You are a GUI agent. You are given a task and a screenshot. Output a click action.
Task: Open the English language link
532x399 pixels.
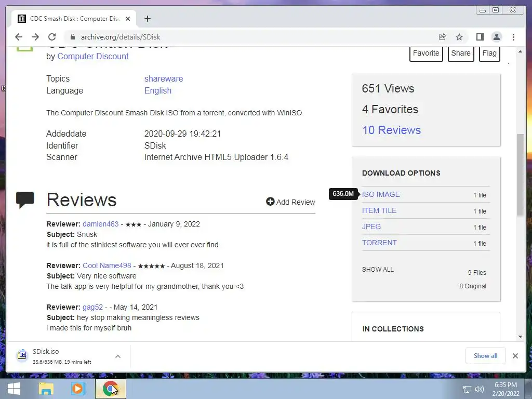158,90
